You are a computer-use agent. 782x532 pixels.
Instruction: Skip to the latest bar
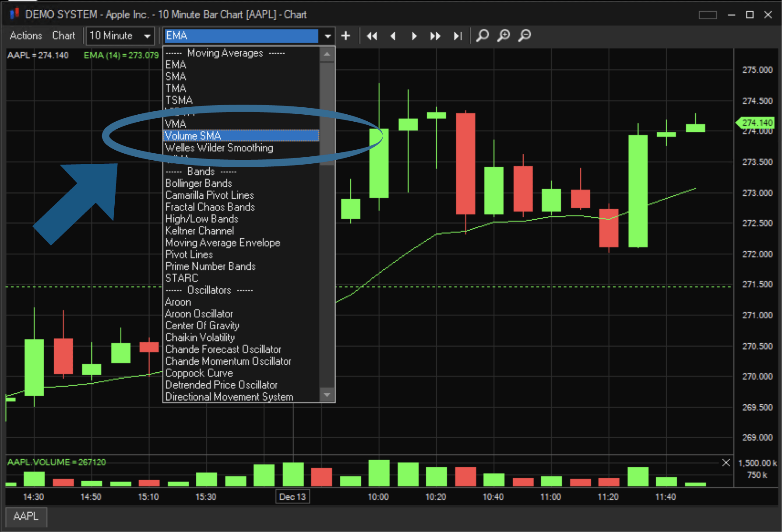tap(458, 36)
